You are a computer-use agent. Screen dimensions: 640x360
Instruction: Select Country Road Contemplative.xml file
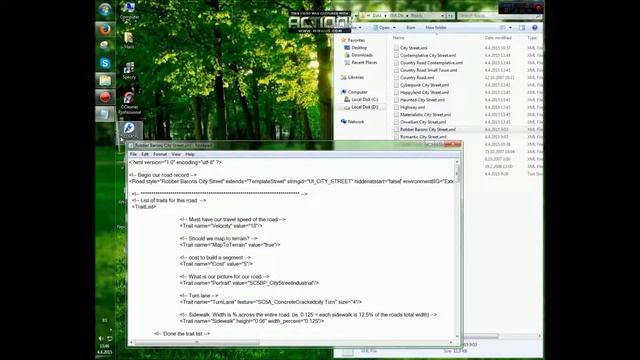pos(431,62)
